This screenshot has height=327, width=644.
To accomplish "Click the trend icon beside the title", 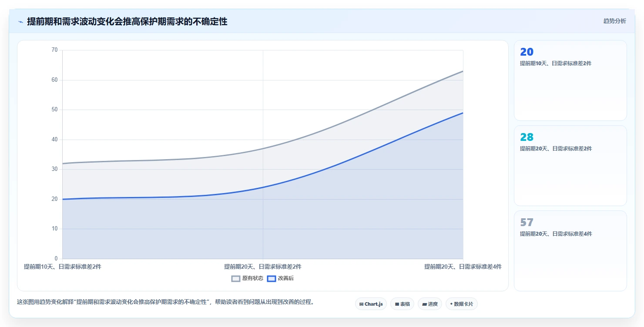I will [x=20, y=22].
